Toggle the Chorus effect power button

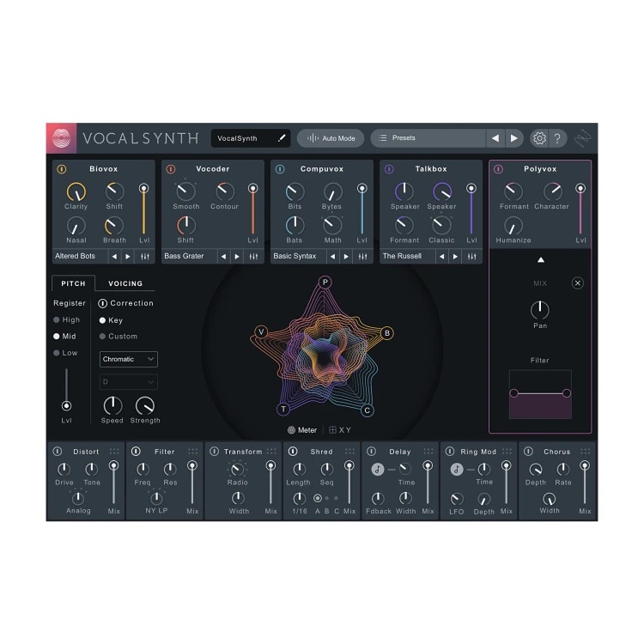(x=529, y=451)
